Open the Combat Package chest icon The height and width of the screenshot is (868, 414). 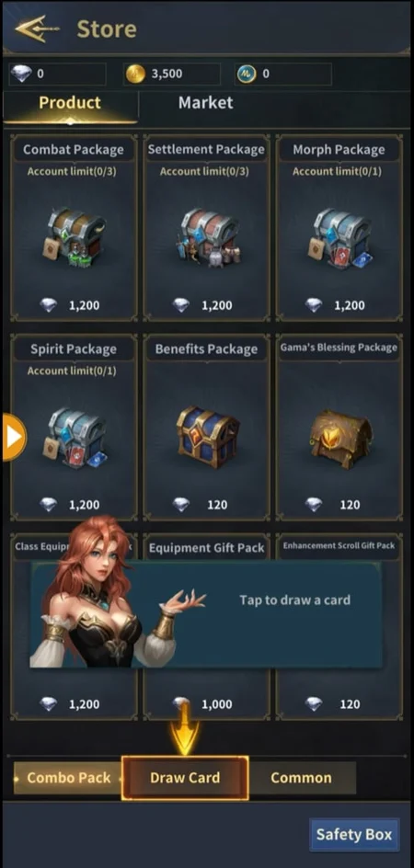[74, 237]
